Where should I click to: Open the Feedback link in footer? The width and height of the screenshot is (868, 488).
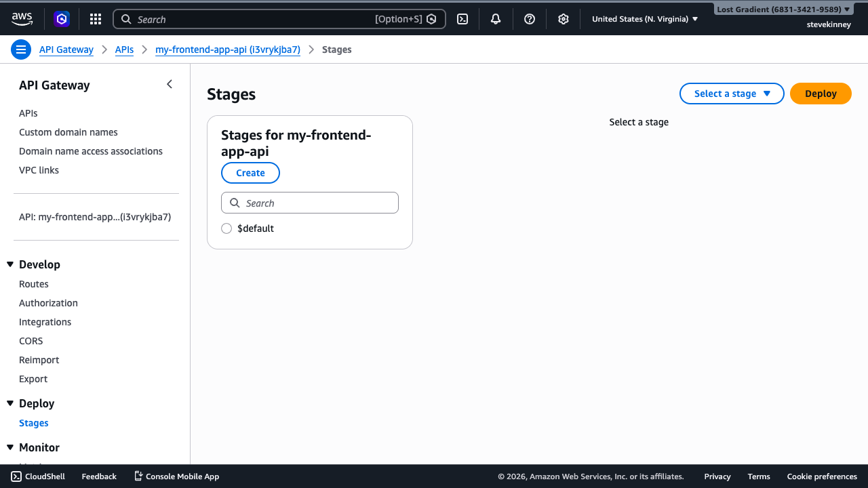click(x=99, y=476)
